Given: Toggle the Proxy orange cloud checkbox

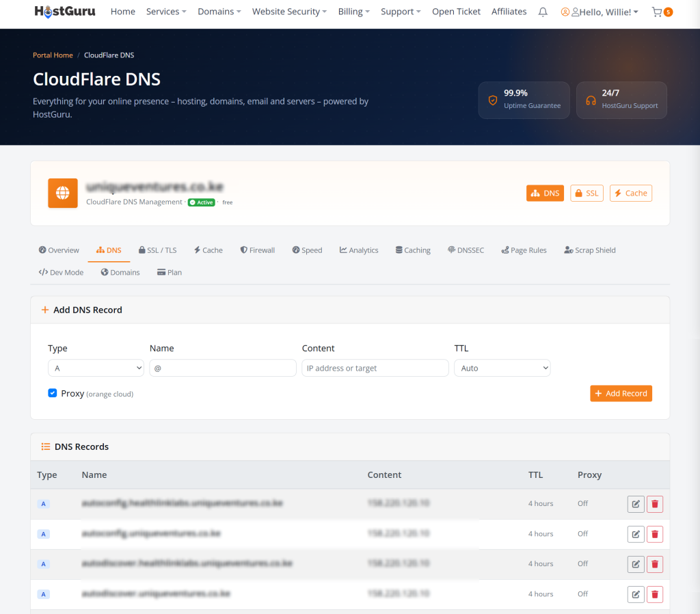Looking at the screenshot, I should (x=52, y=393).
